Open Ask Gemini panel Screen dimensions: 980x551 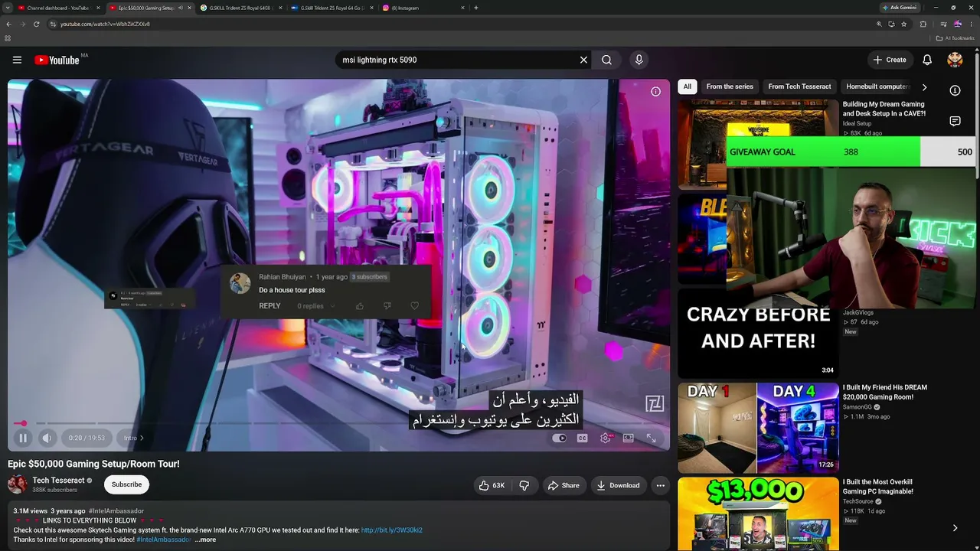click(x=900, y=8)
